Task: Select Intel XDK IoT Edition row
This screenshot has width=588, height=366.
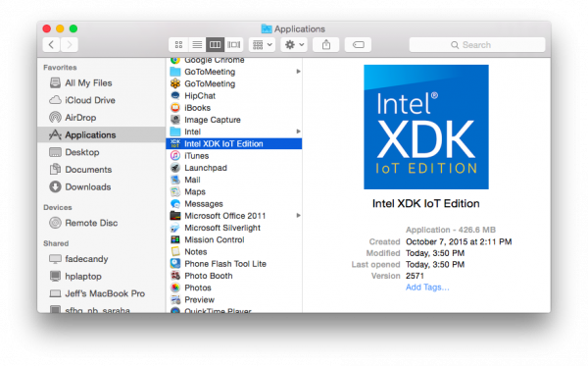Action: point(233,143)
